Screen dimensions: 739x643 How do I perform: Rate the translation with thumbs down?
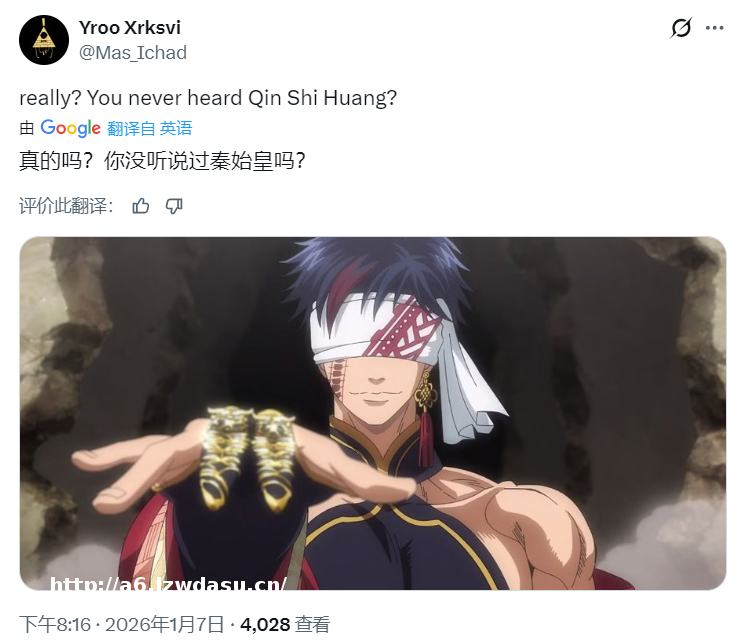tap(174, 206)
